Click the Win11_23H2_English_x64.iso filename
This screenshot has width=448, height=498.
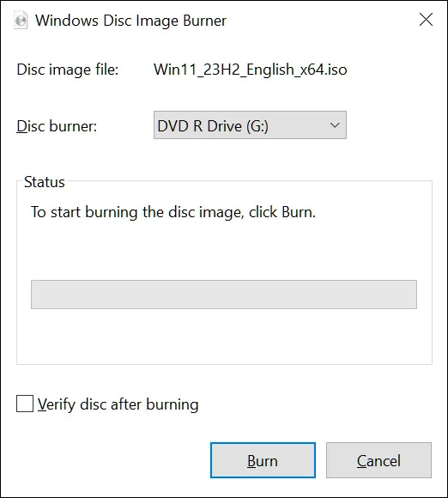251,70
